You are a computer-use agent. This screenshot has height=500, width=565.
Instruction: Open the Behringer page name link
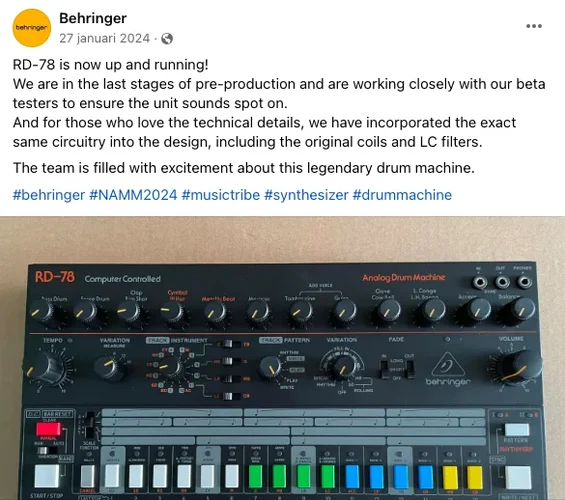93,18
